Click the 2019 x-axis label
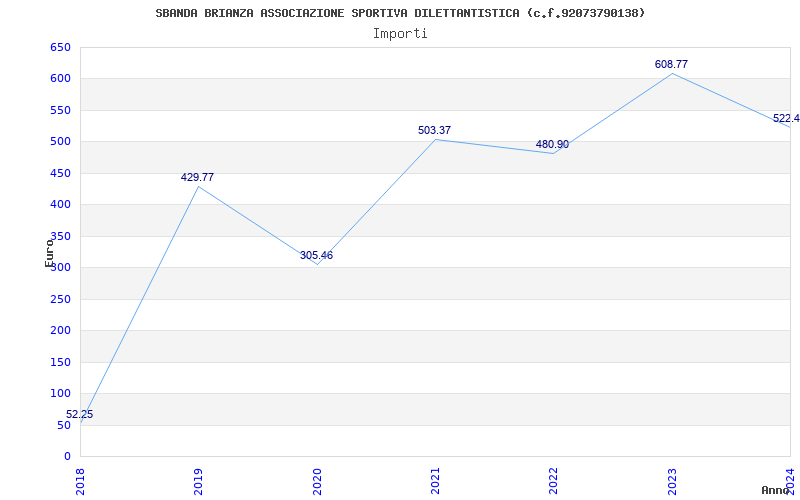The width and height of the screenshot is (800, 500). click(198, 482)
